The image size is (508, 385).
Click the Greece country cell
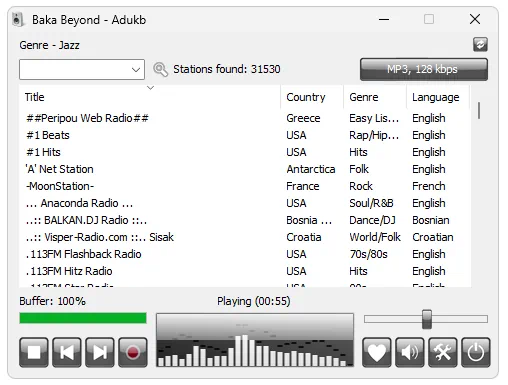(x=303, y=118)
